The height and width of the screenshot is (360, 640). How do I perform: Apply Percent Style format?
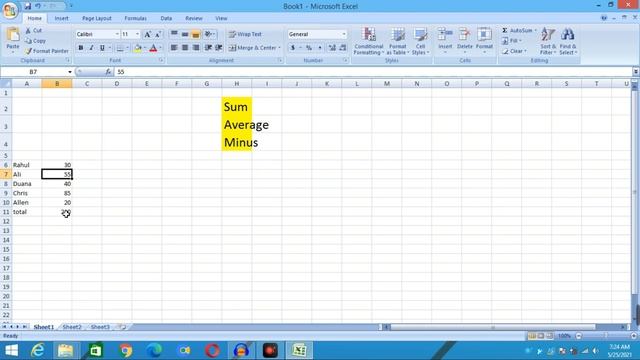point(309,48)
